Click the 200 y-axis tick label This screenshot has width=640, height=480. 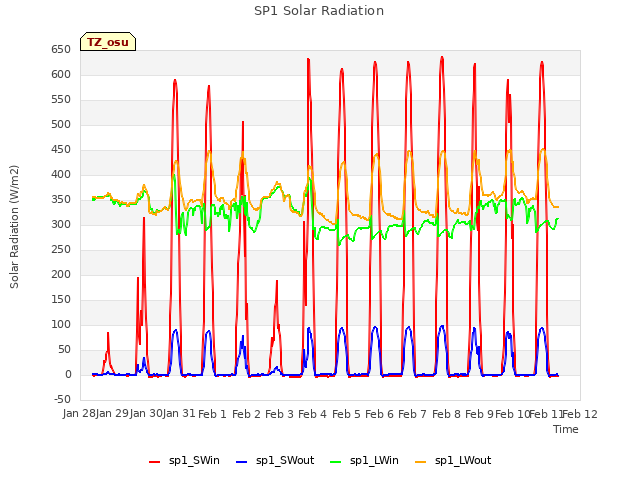[x=61, y=275]
